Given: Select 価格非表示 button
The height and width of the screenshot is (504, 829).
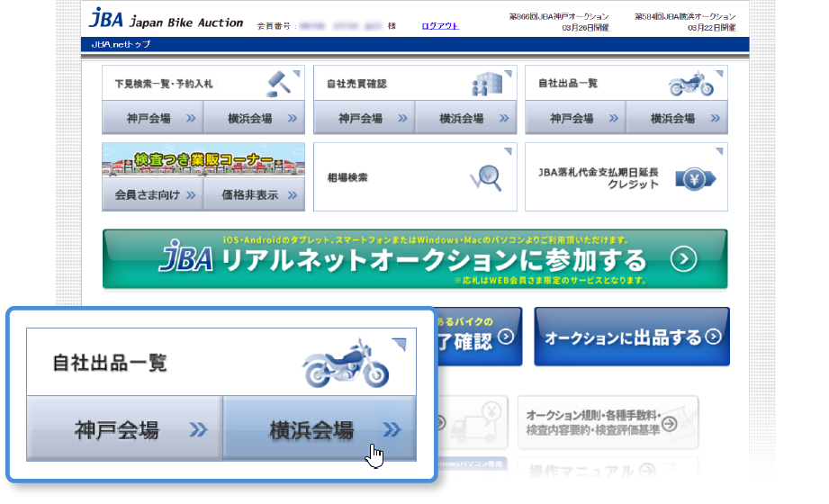Looking at the screenshot, I should [255, 194].
